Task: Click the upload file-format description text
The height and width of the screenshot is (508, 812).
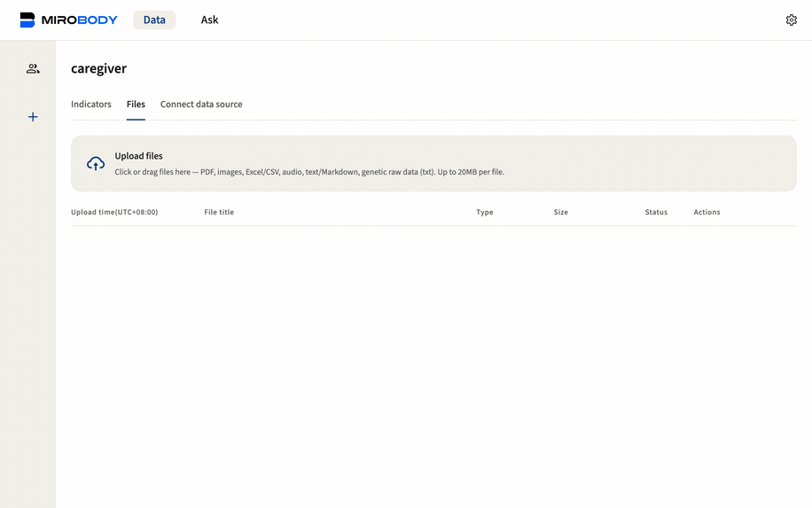Action: coord(309,172)
